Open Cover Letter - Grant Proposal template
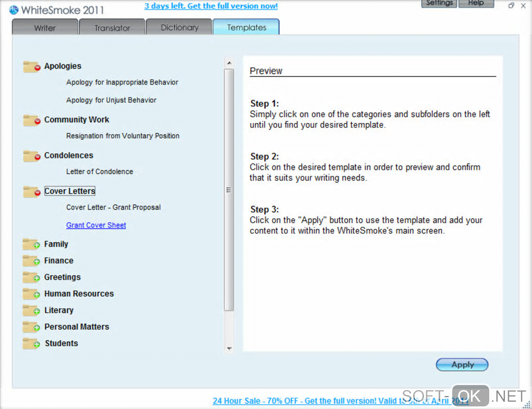Image resolution: width=532 pixels, height=409 pixels. click(x=114, y=207)
